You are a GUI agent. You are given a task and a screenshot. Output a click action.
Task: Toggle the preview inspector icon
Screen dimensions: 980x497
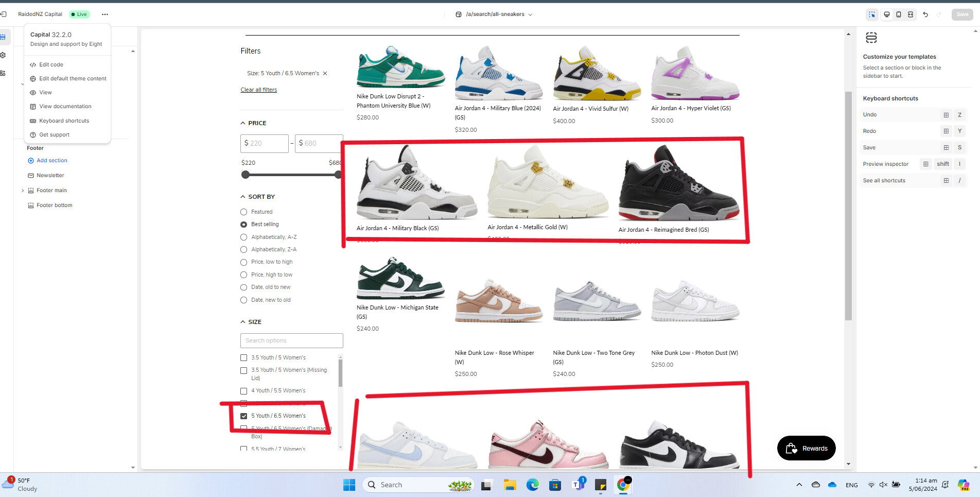coord(872,14)
